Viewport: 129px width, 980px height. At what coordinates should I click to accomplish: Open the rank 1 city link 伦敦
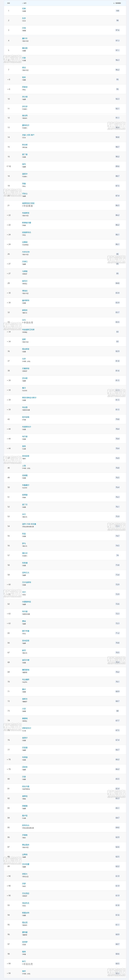coord(24,8)
